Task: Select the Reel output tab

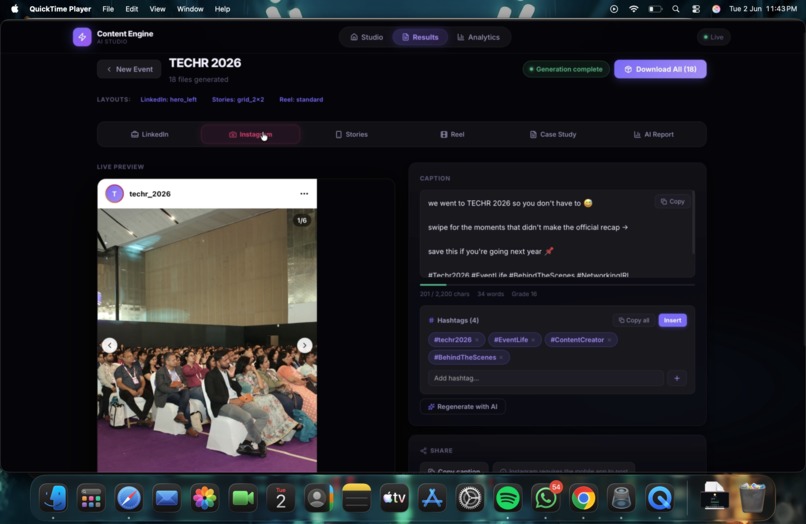Action: 452,134
